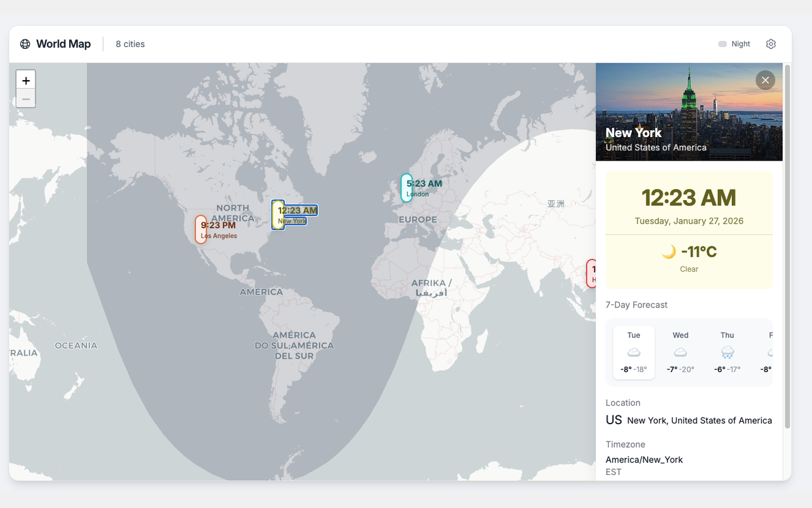Click Tuesday's cloud forecast icon
The width and height of the screenshot is (812, 508).
coord(634,352)
